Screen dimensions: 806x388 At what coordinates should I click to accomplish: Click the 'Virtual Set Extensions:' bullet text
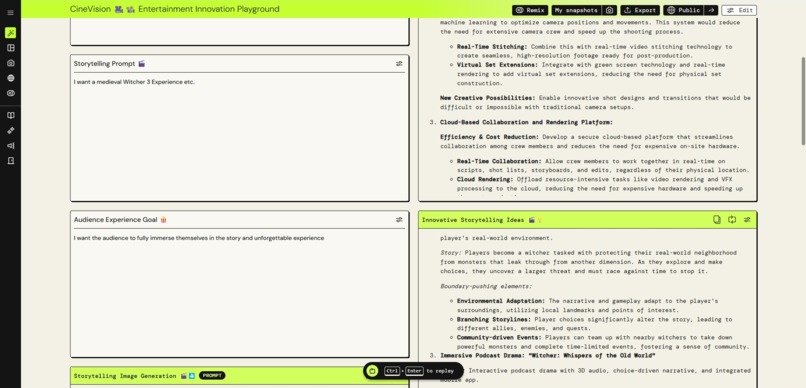[x=497, y=65]
